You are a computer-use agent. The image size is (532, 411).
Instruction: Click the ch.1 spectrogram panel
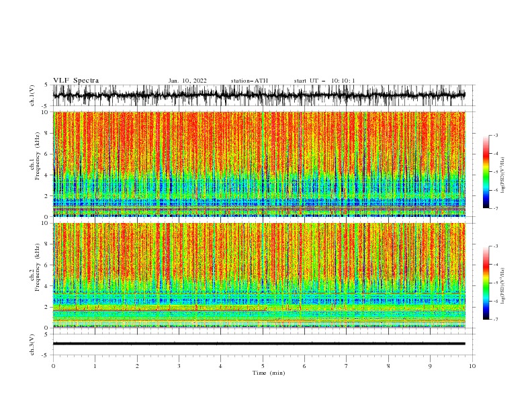(259, 164)
